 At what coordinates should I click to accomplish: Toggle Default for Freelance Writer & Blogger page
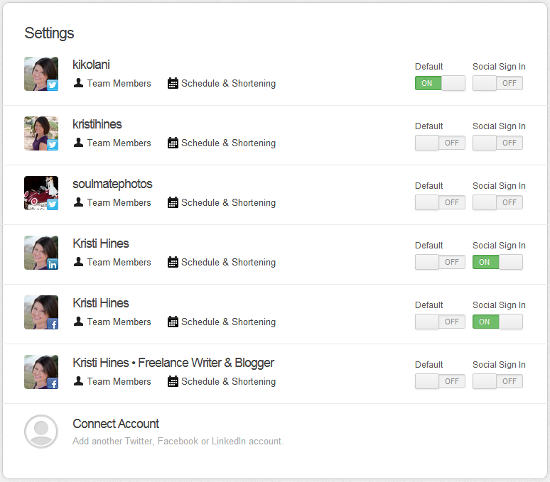tap(440, 381)
